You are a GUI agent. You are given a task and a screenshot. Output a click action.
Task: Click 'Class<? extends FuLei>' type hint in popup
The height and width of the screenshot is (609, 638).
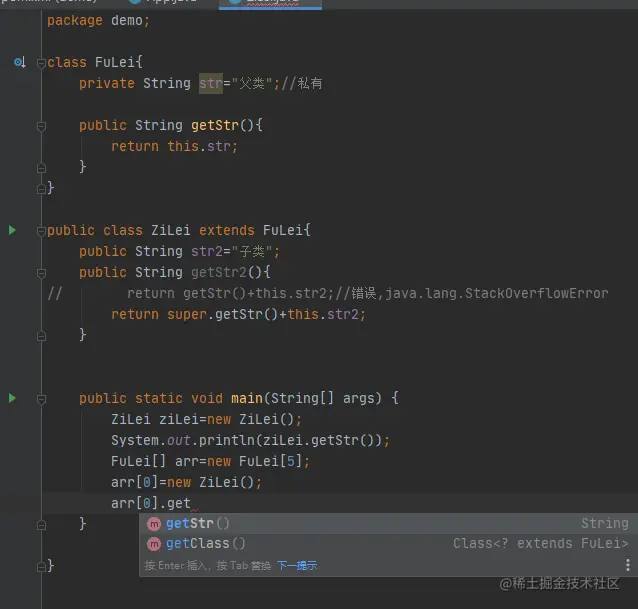pyautogui.click(x=541, y=544)
